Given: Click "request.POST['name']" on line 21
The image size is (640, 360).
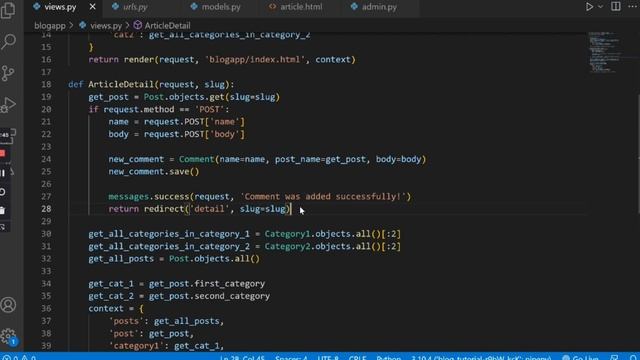Looking at the screenshot, I should [194, 122].
